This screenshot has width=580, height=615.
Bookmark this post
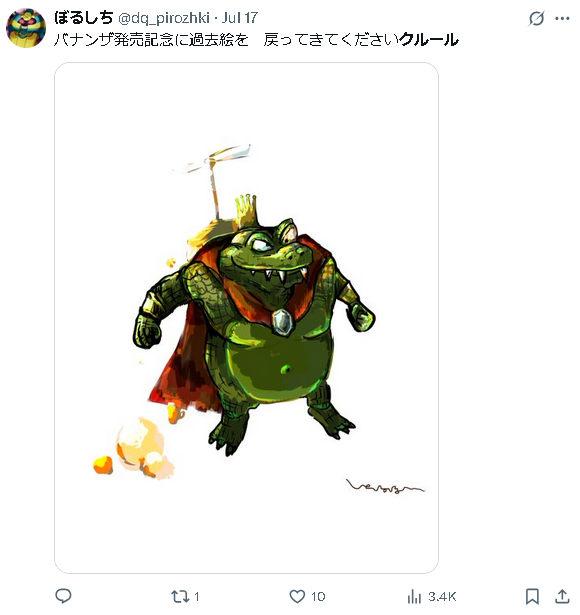tap(532, 597)
